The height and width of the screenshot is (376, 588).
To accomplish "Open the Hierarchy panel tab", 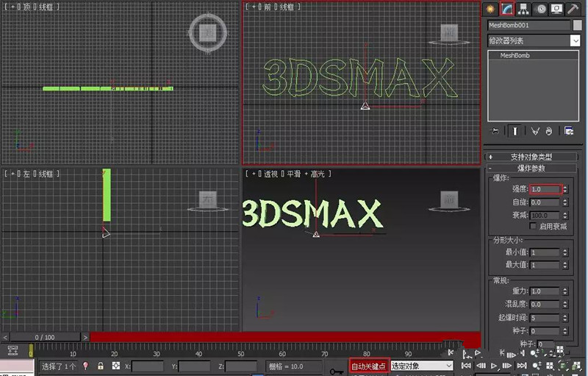I will (523, 8).
